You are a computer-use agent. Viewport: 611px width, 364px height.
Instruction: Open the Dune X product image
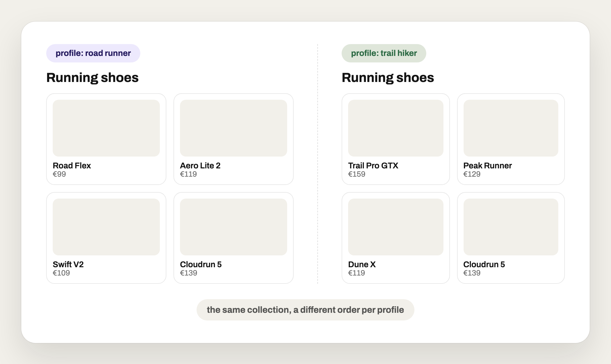[396, 227]
